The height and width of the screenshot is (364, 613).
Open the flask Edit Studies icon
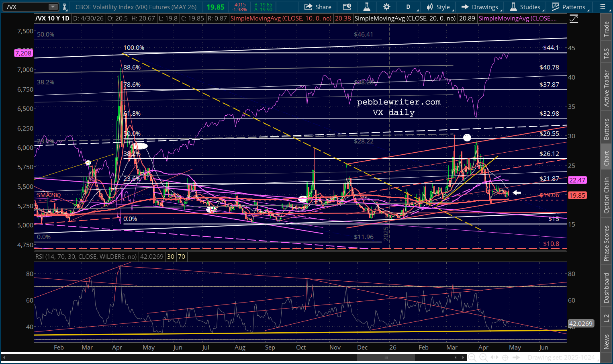(x=366, y=7)
